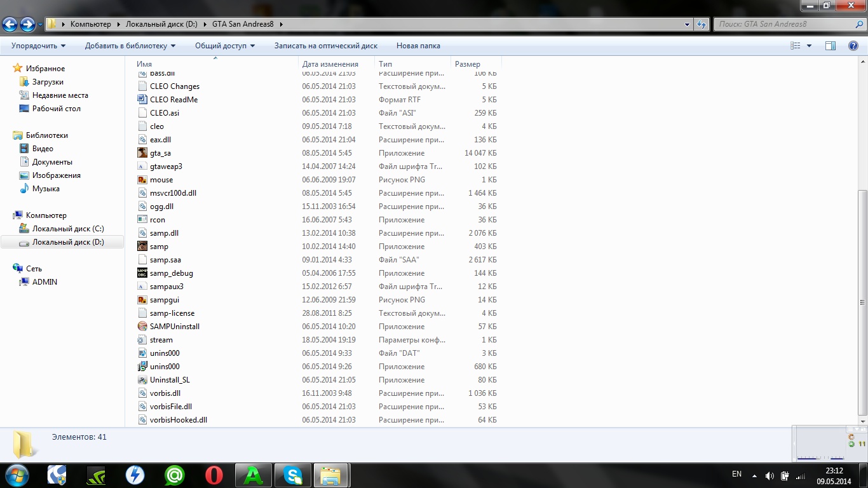Click Локальный диск (D:) in the address bar

coord(161,24)
